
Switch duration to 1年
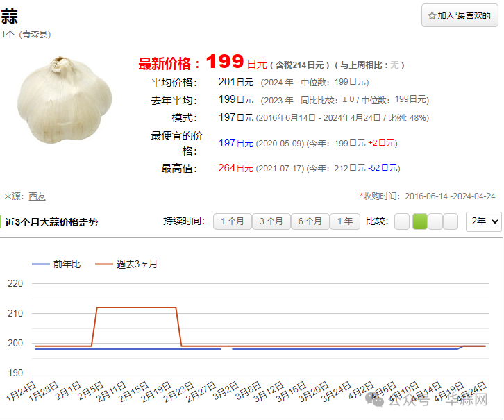pyautogui.click(x=345, y=221)
